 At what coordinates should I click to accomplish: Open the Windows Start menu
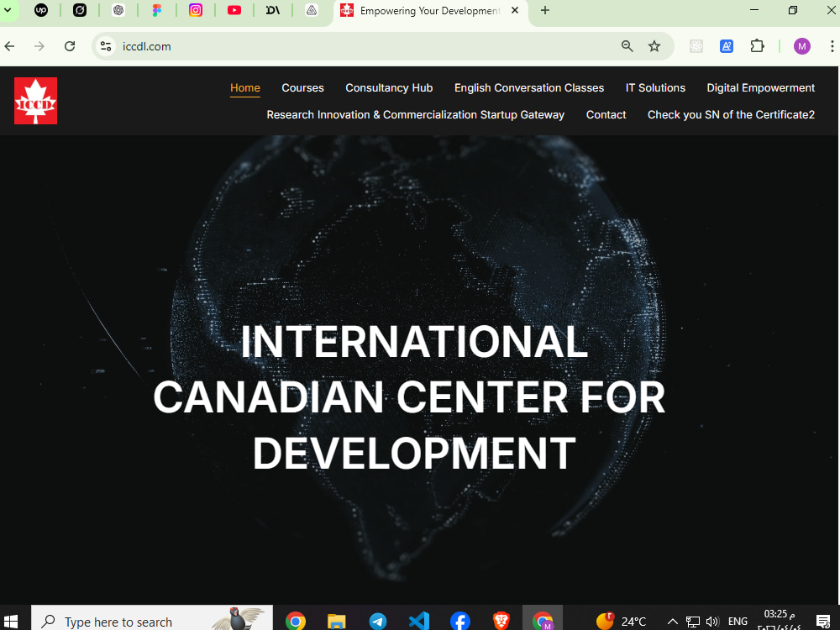pos(10,621)
